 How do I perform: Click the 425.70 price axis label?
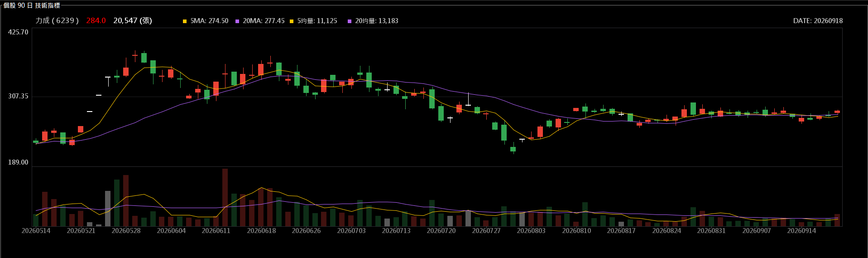pyautogui.click(x=18, y=32)
